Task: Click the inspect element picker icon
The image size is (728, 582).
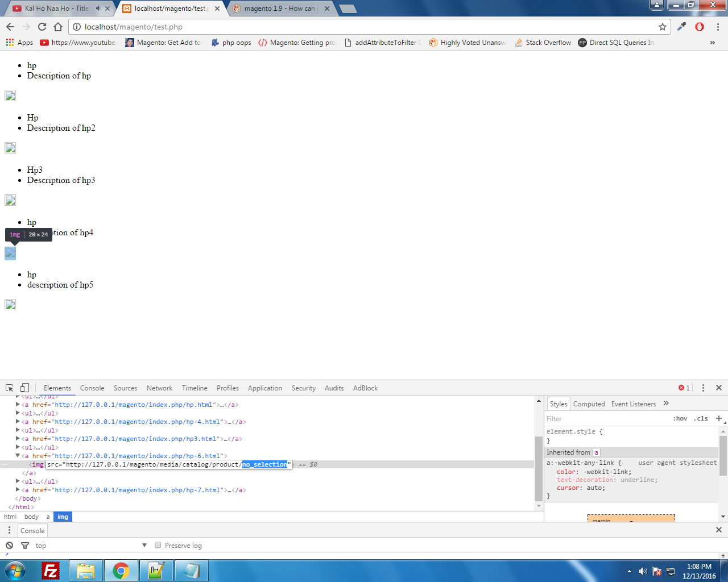Action: [x=10, y=388]
